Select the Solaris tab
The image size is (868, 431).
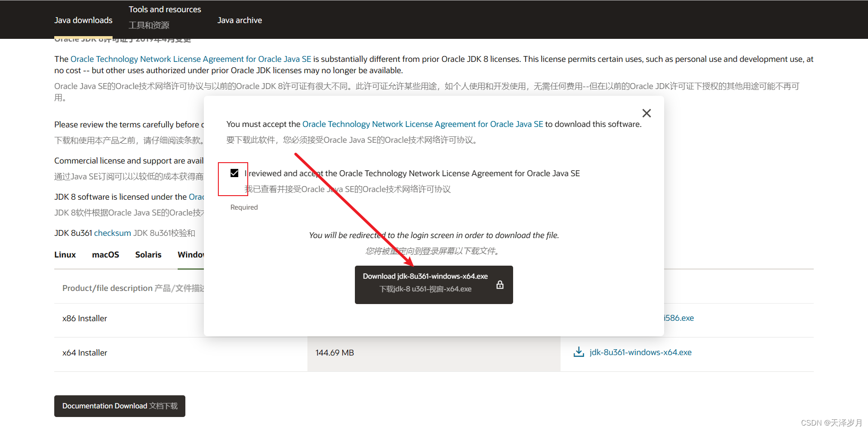click(148, 254)
